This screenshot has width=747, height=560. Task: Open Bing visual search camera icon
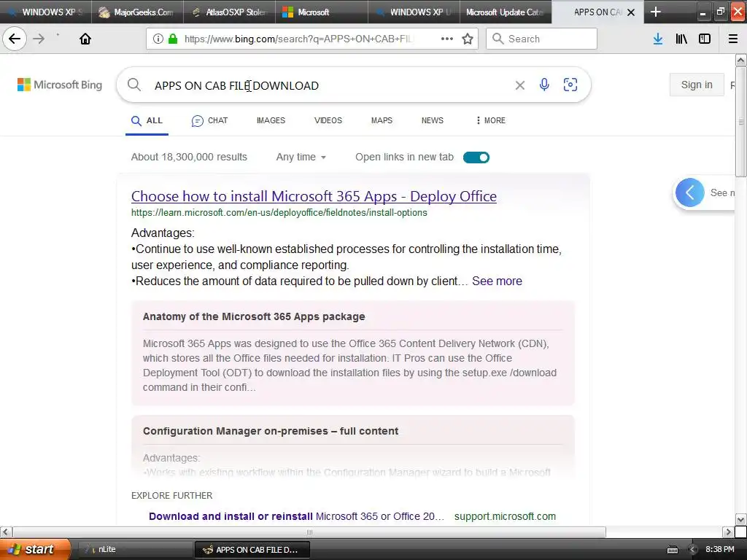pyautogui.click(x=570, y=85)
